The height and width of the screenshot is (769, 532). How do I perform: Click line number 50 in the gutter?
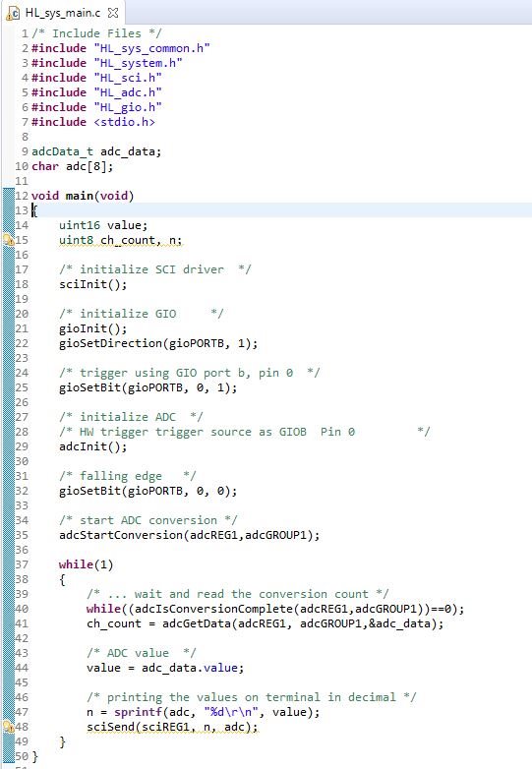pyautogui.click(x=22, y=756)
